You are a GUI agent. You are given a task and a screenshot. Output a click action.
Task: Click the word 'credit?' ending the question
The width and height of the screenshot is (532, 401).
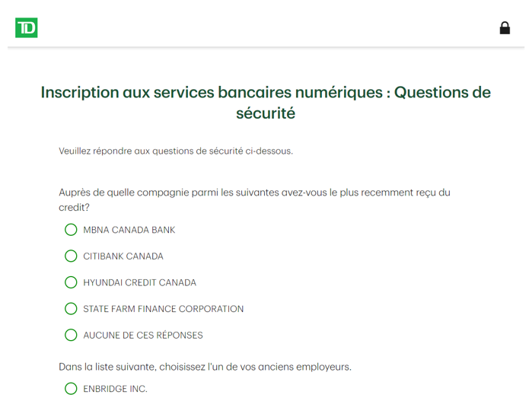tap(74, 207)
